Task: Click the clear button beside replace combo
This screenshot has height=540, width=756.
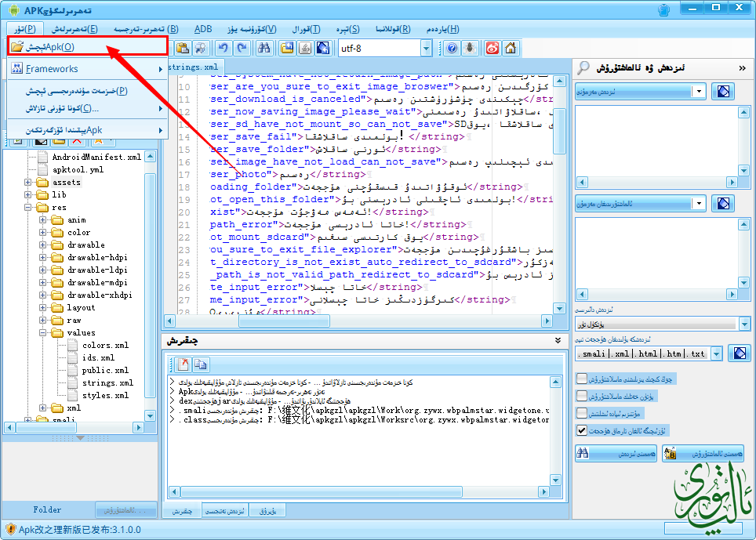Action: pyautogui.click(x=723, y=203)
